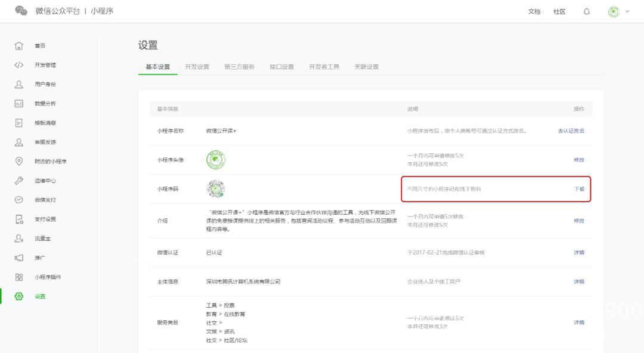Open the 推广 megaphone icon
644x353 pixels.
point(19,258)
